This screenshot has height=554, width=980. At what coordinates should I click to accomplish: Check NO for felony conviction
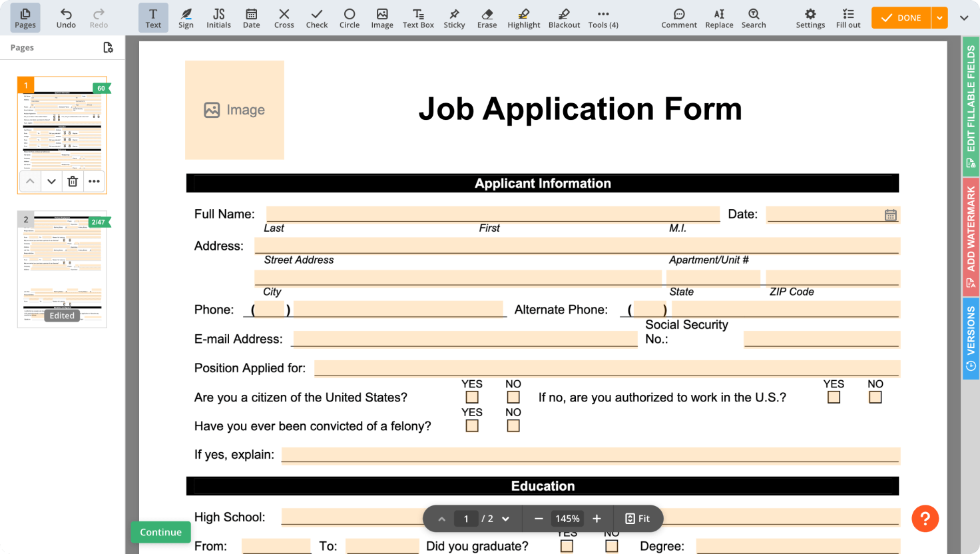[x=513, y=425]
